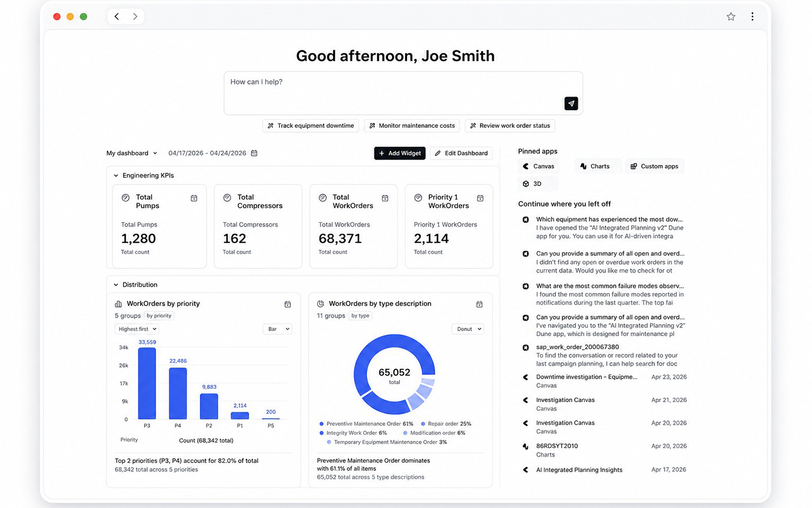Image resolution: width=812 pixels, height=508 pixels.
Task: Click the P3 bar in priority chart
Action: pyautogui.click(x=147, y=383)
